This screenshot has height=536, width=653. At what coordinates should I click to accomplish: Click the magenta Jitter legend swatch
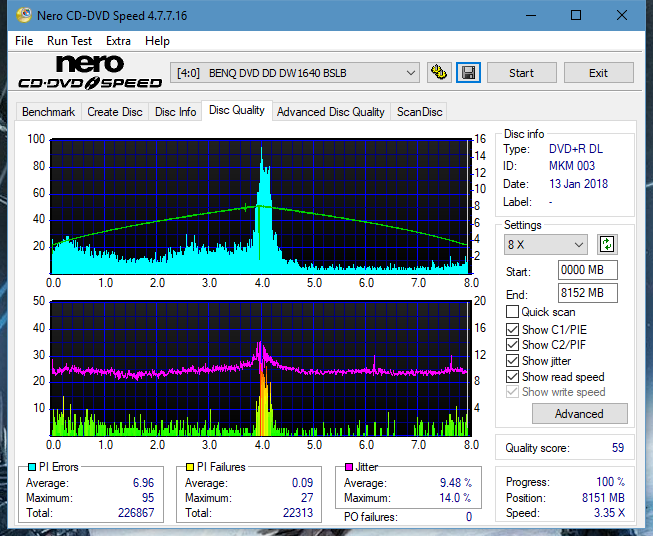click(x=349, y=467)
